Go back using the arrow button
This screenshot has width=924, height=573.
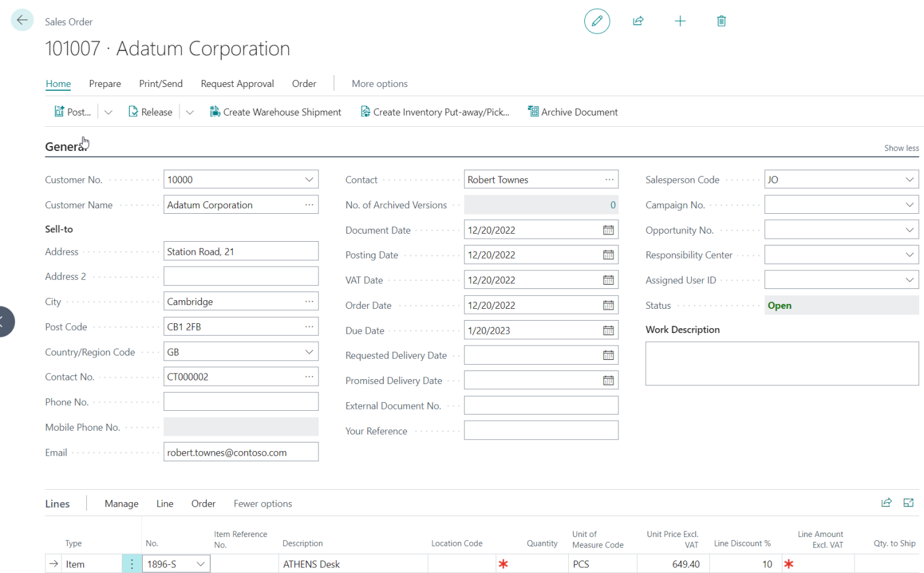tap(22, 20)
